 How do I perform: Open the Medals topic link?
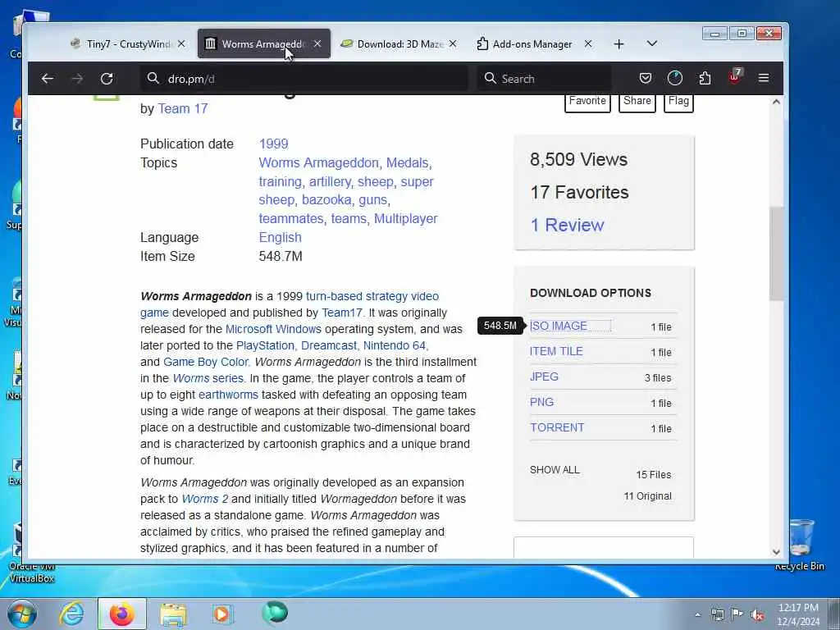pyautogui.click(x=407, y=163)
